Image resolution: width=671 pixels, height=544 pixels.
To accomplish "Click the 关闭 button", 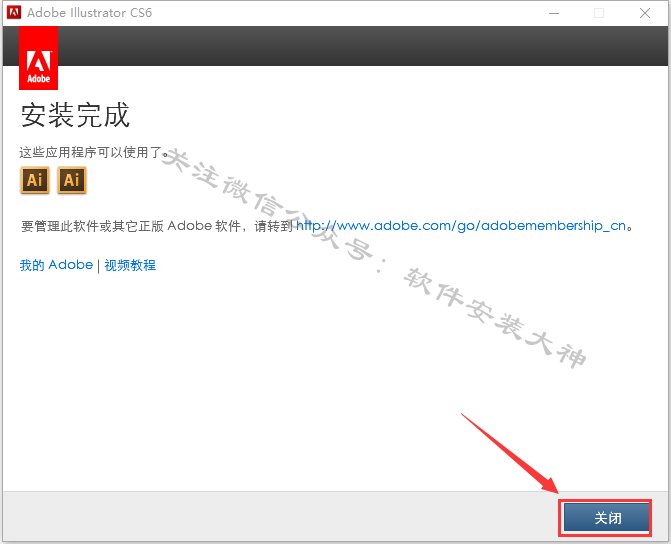I will [606, 517].
